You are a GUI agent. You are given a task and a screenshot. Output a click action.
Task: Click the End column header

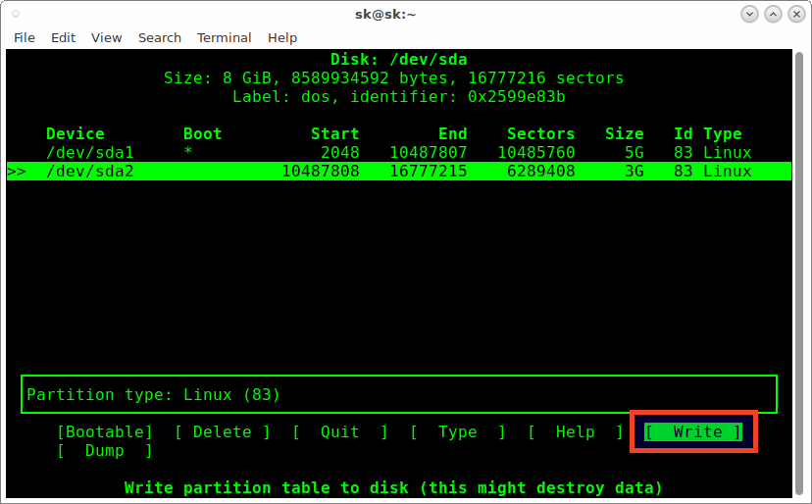click(453, 133)
